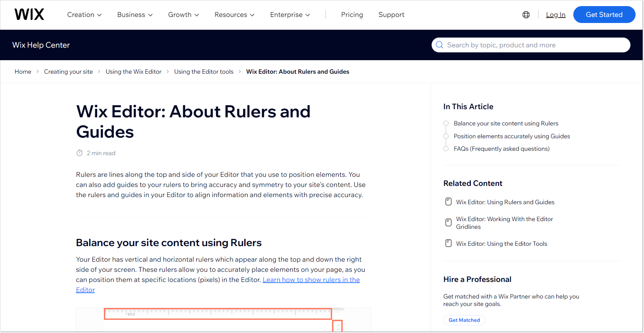Open Wix Editor: Using Rulers and Guides article
644x333 pixels.
click(505, 202)
